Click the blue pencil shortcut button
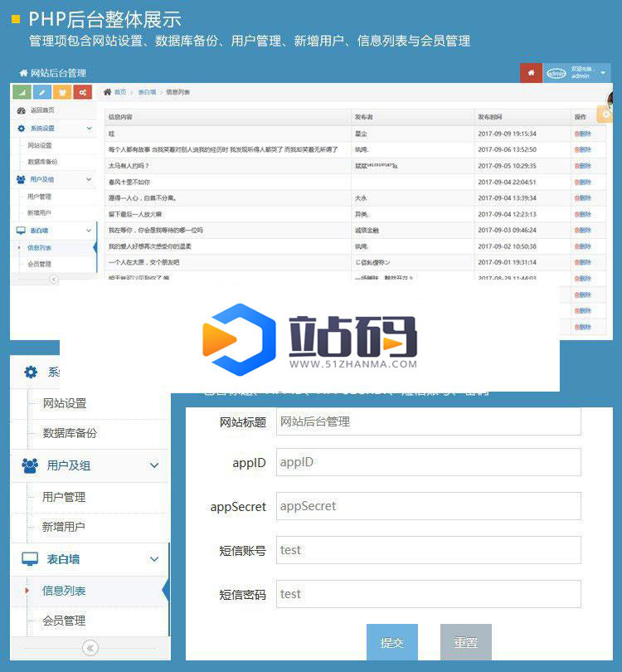This screenshot has height=672, width=622. (x=42, y=92)
